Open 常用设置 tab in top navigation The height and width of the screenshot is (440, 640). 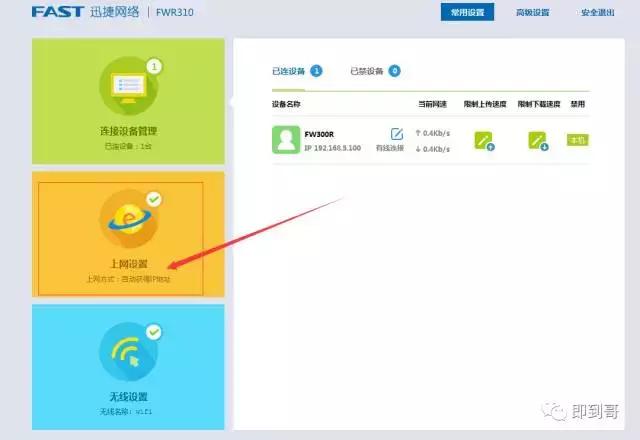pos(467,12)
